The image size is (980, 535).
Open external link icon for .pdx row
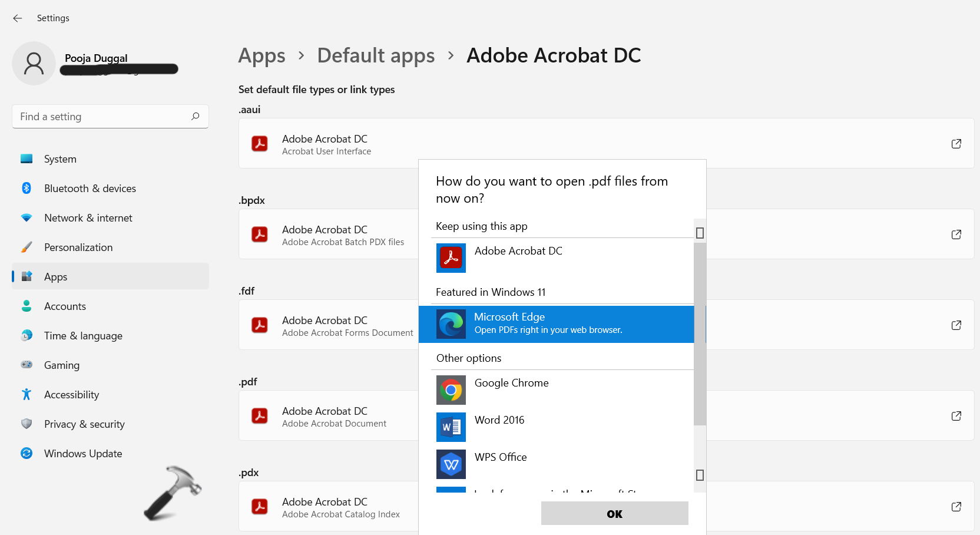tap(956, 507)
